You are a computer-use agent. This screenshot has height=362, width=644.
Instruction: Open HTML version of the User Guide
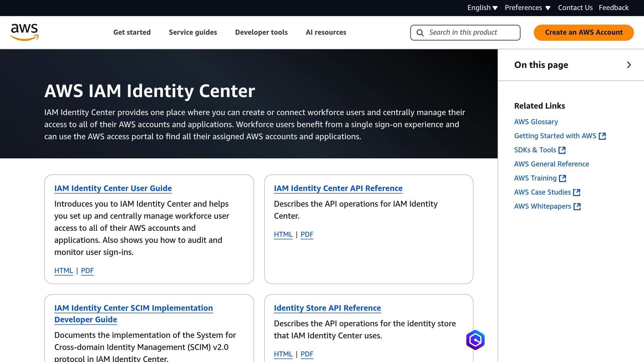click(64, 271)
